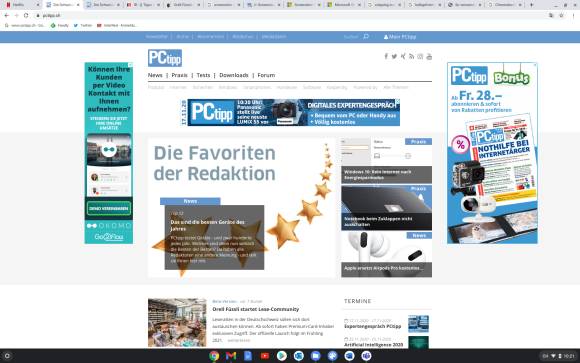580x363 pixels.
Task: Select the Praxis menu item
Action: 179,75
